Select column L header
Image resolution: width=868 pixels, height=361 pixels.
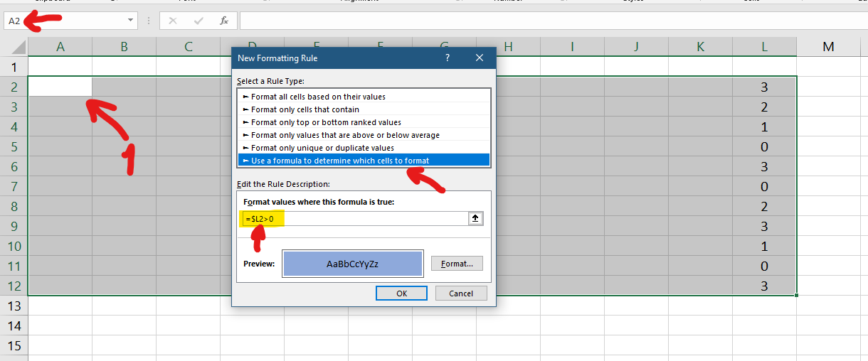tap(765, 47)
